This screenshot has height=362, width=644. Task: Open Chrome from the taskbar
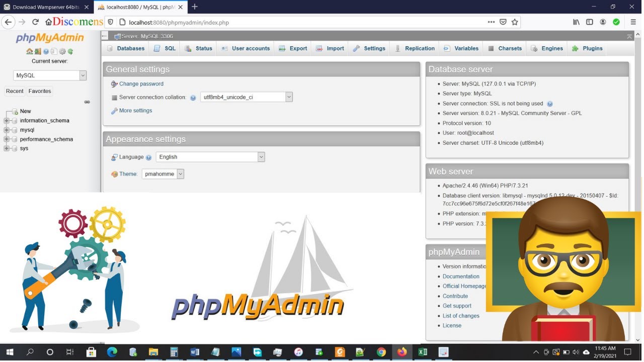tap(381, 352)
